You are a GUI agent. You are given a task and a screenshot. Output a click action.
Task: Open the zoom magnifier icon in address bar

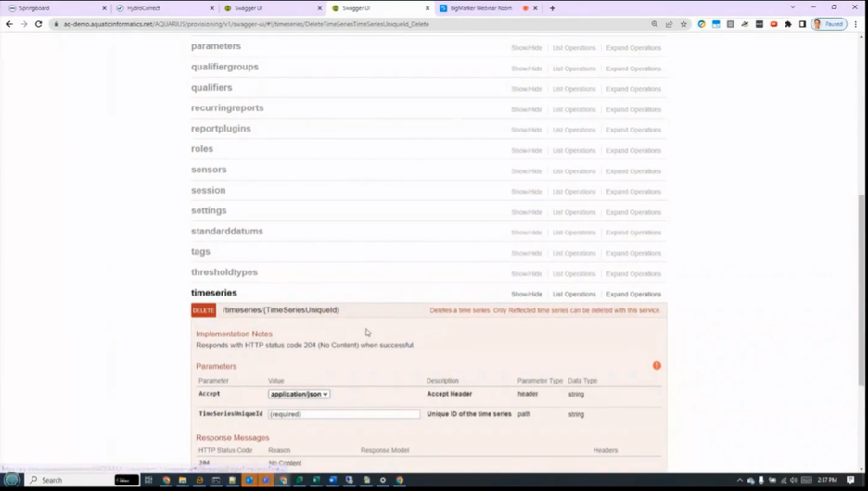[655, 24]
